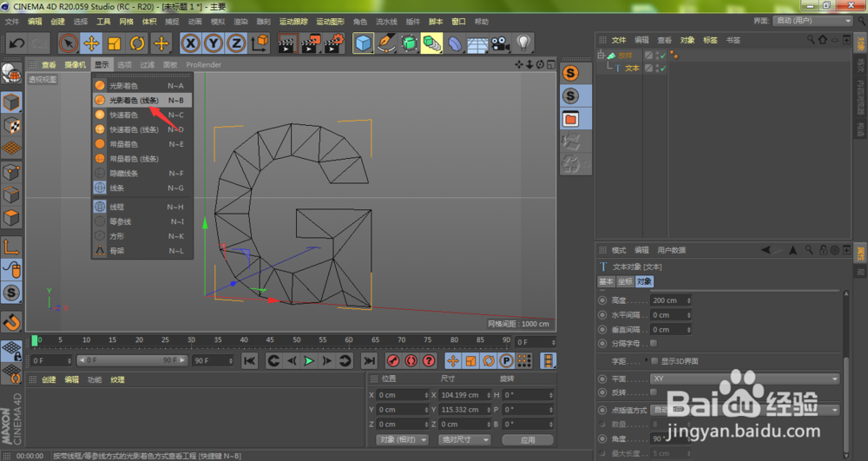
Task: Select the 文本 object in tree
Action: click(632, 68)
